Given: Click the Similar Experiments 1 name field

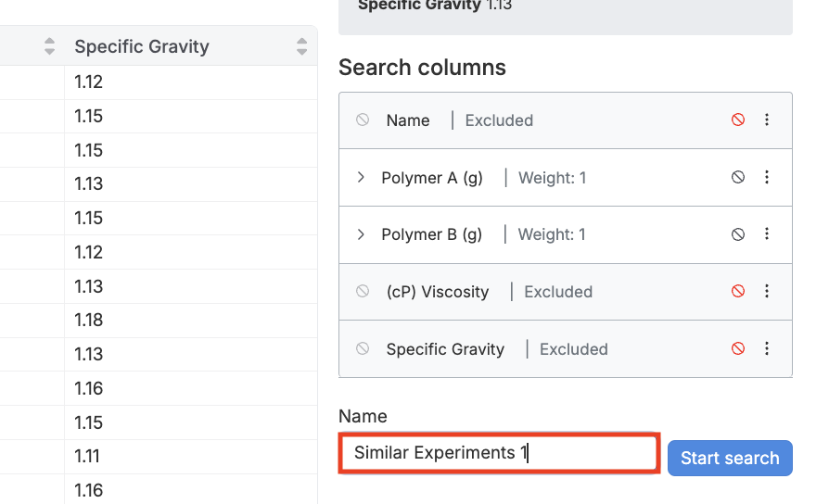Looking at the screenshot, I should click(x=499, y=454).
